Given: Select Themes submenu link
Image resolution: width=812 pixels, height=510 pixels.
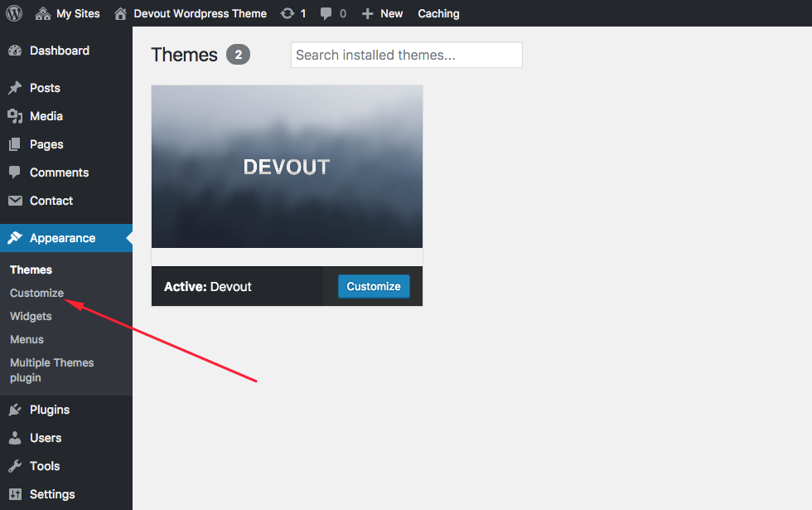Looking at the screenshot, I should tap(31, 270).
